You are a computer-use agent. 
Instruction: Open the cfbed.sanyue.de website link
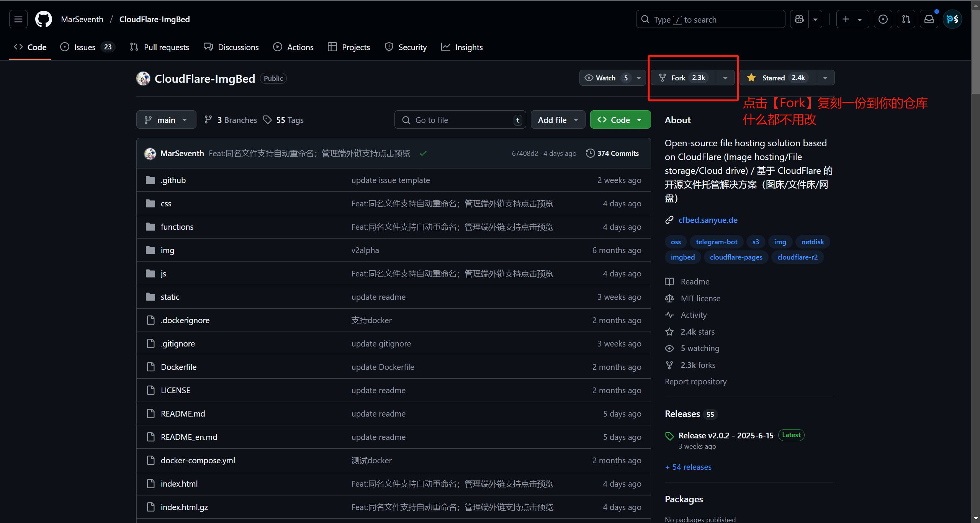708,220
